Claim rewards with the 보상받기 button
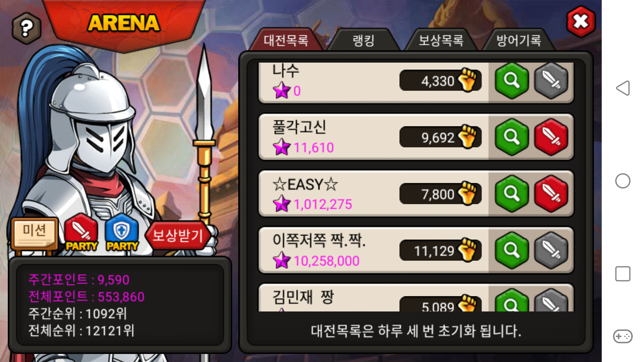Viewport: 644px width, 362px height. click(178, 236)
